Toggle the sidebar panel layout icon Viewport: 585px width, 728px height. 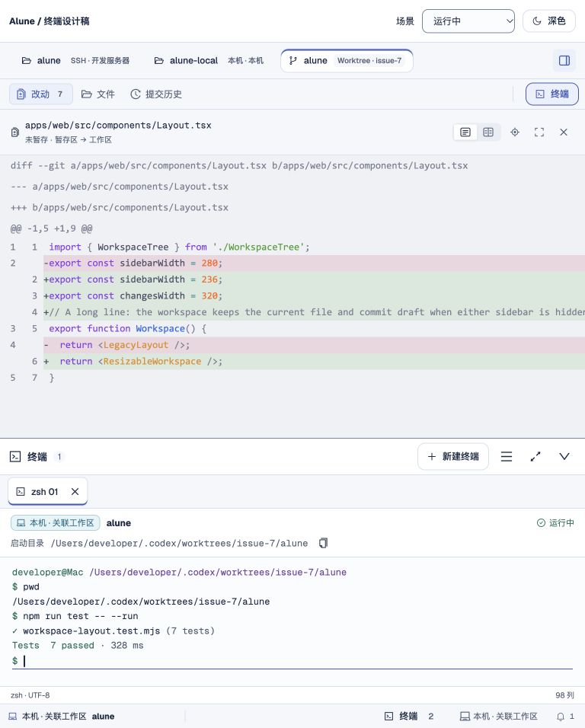(564, 61)
